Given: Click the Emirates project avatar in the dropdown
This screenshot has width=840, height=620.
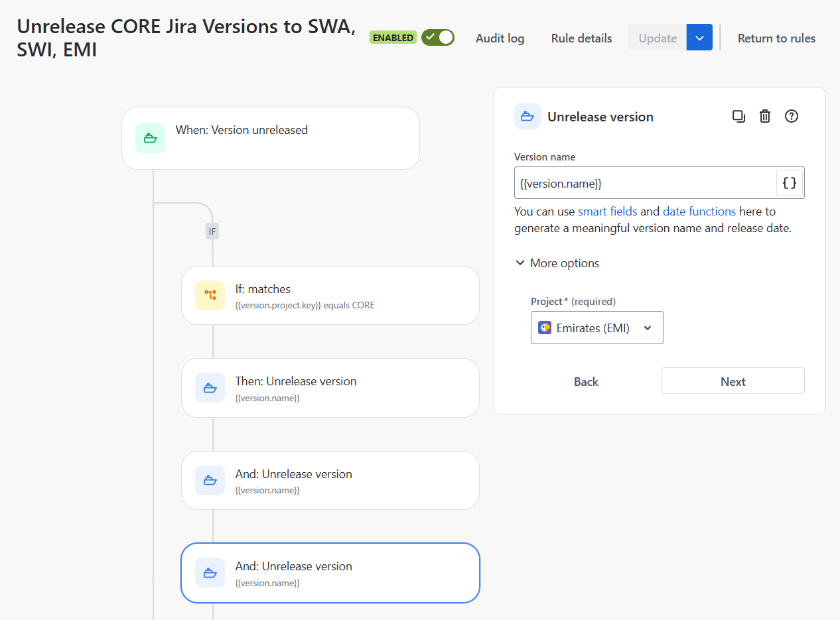Looking at the screenshot, I should point(545,327).
